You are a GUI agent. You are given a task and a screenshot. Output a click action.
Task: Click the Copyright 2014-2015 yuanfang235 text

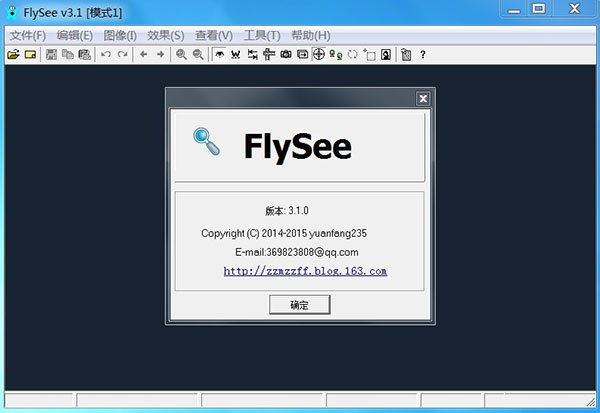[x=284, y=233]
